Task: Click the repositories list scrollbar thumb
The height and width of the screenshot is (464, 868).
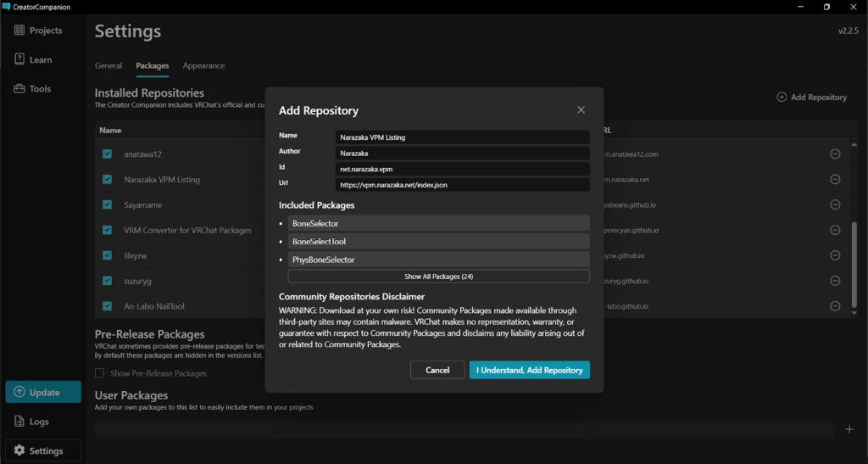Action: pos(854,265)
